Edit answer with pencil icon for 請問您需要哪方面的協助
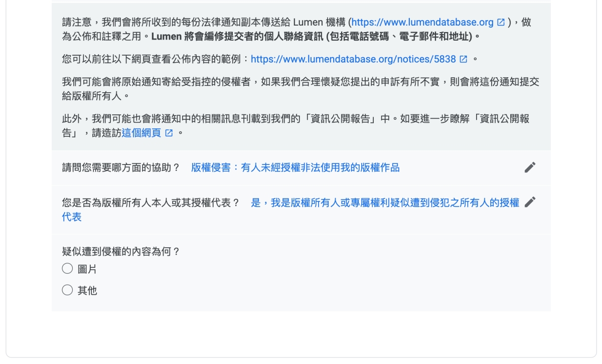The height and width of the screenshot is (364, 602). tap(530, 167)
